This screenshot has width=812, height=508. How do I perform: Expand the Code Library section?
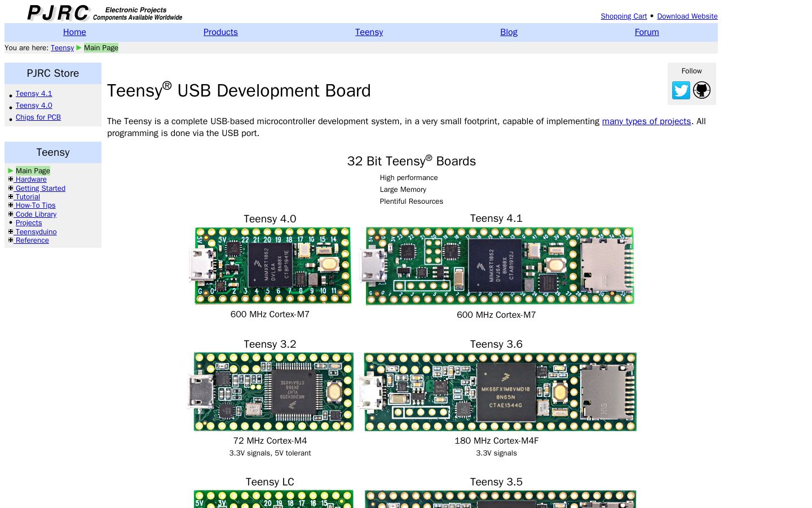(x=11, y=214)
